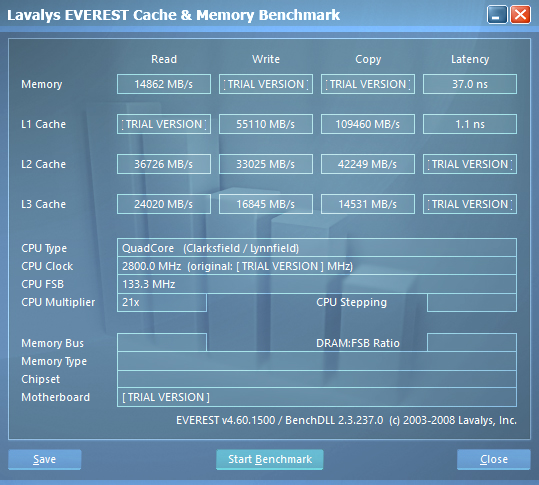Click the Write column header
This screenshot has height=485, width=539.
point(266,59)
